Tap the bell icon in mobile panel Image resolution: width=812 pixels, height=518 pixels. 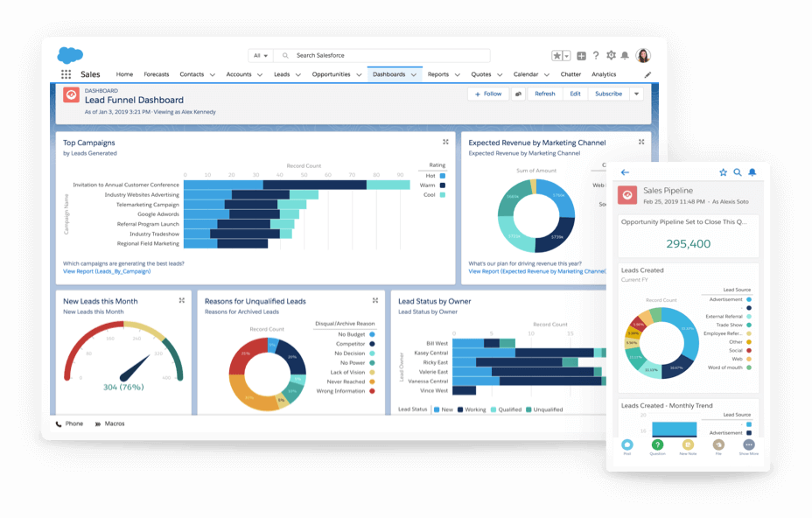tap(752, 172)
